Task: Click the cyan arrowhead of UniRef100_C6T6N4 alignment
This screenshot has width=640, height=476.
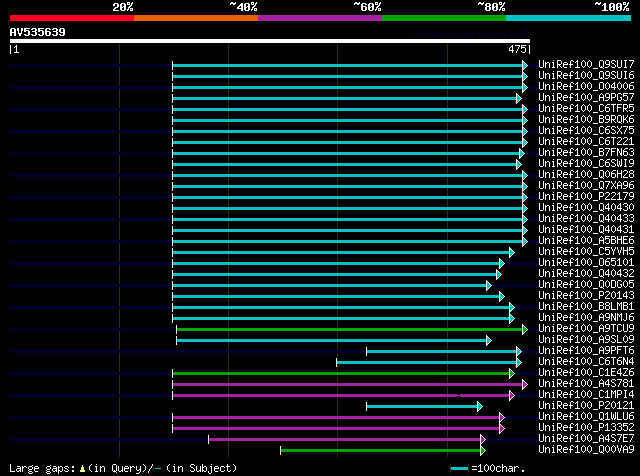Action: coord(518,363)
